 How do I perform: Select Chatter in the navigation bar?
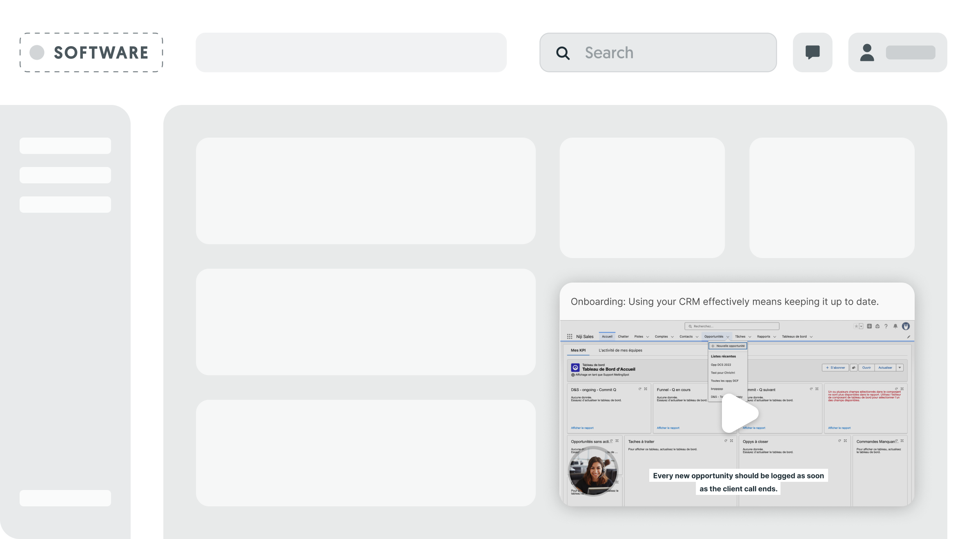(x=623, y=336)
